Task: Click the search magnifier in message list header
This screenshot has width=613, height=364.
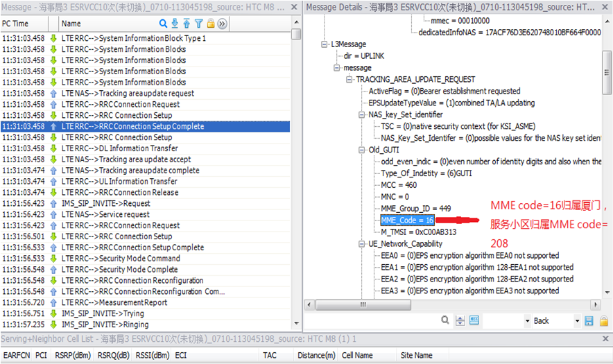Action: click(164, 24)
